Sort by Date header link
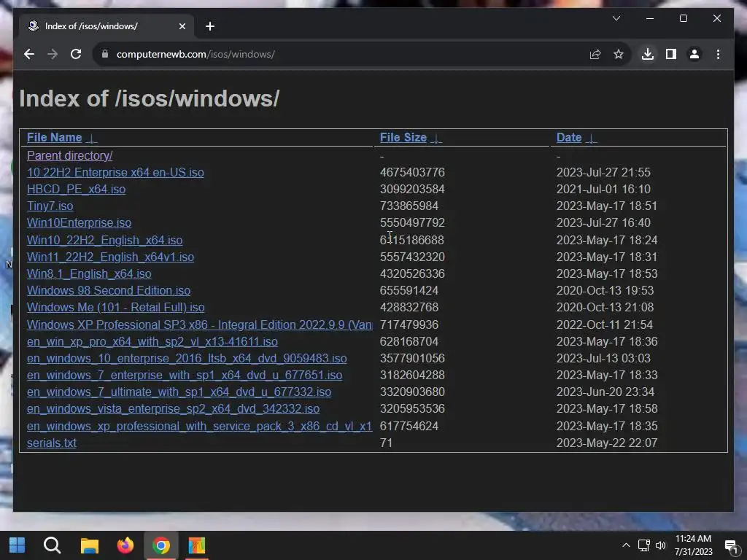This screenshot has width=747, height=560. tap(569, 138)
